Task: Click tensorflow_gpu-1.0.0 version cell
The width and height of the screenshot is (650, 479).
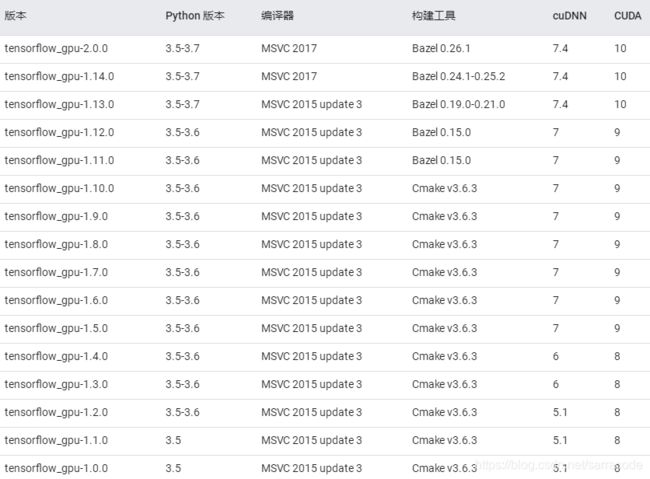Action: [x=56, y=468]
